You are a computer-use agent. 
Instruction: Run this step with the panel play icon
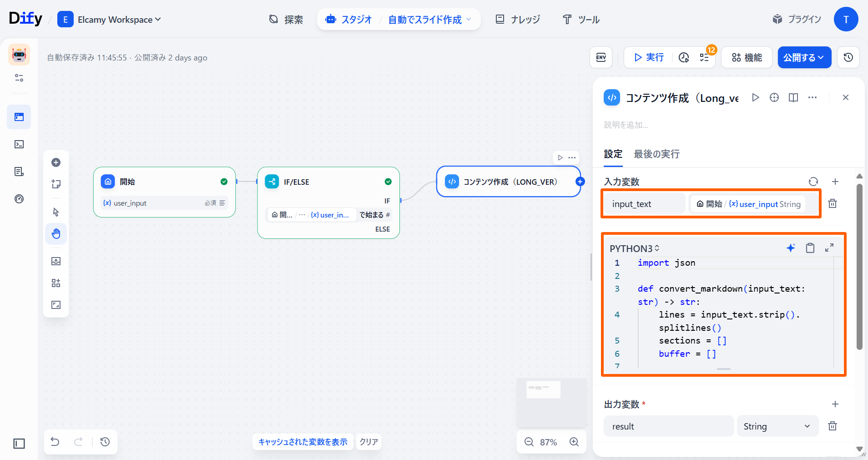755,97
